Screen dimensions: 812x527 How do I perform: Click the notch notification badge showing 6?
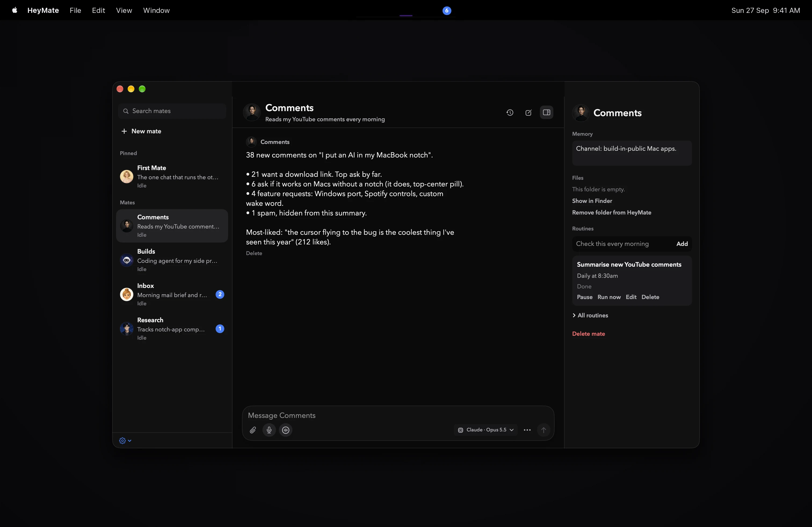point(447,10)
